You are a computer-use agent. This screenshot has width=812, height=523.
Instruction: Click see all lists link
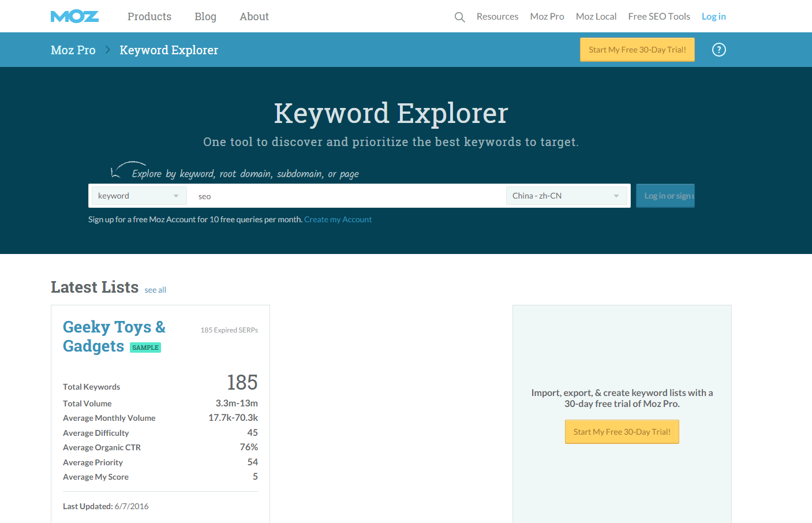point(155,290)
